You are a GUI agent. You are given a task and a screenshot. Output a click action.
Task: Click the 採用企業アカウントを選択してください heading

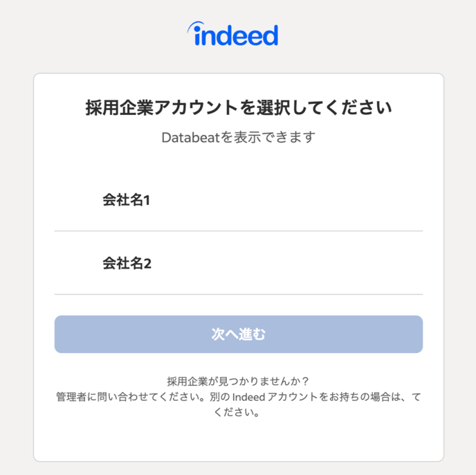[x=238, y=108]
